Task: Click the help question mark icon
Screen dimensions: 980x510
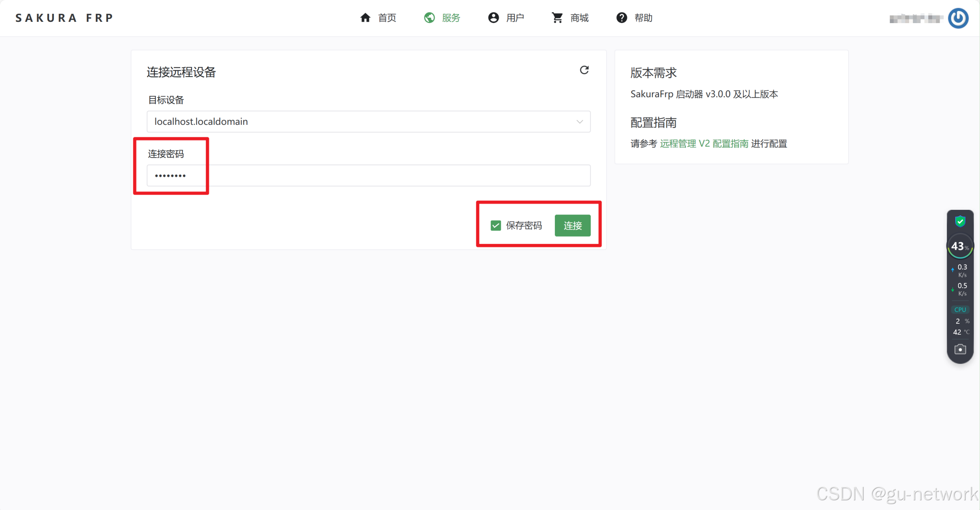Action: tap(621, 18)
